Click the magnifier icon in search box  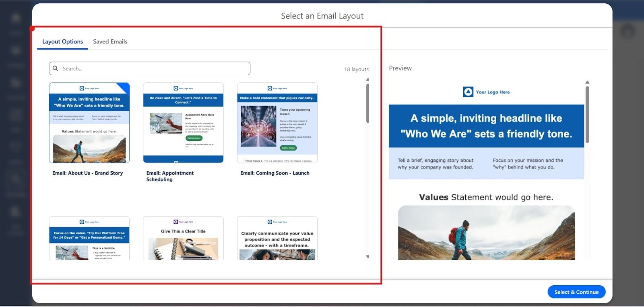click(56, 68)
